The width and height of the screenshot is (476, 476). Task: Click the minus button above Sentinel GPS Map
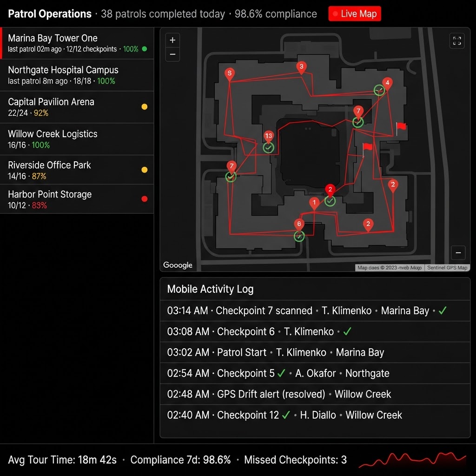tap(458, 252)
